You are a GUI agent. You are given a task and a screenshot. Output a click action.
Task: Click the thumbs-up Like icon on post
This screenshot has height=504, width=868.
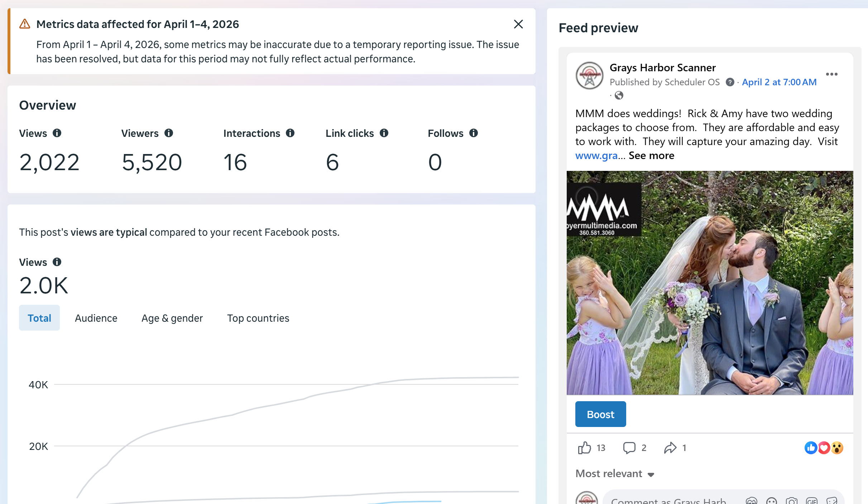click(x=584, y=448)
